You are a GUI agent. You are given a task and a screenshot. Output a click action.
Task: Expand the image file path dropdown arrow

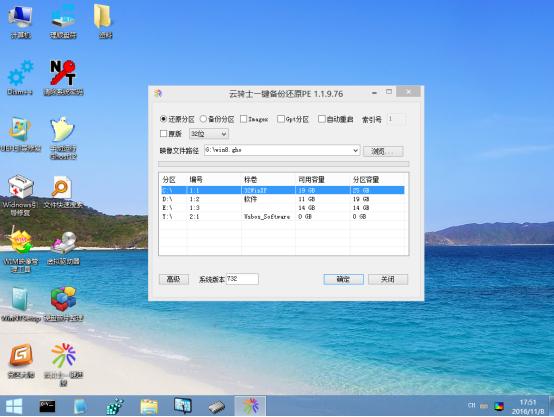pos(355,151)
